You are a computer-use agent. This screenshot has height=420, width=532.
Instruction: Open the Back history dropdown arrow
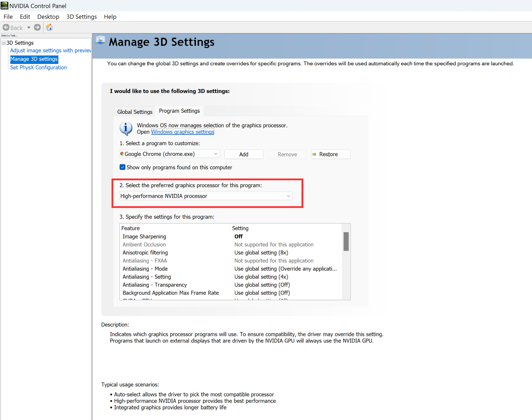[29, 28]
